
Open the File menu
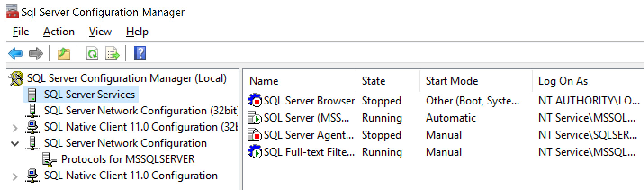(x=21, y=32)
